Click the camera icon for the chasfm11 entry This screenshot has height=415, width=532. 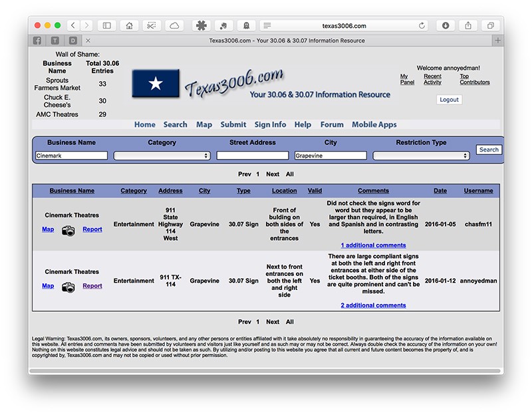68,230
